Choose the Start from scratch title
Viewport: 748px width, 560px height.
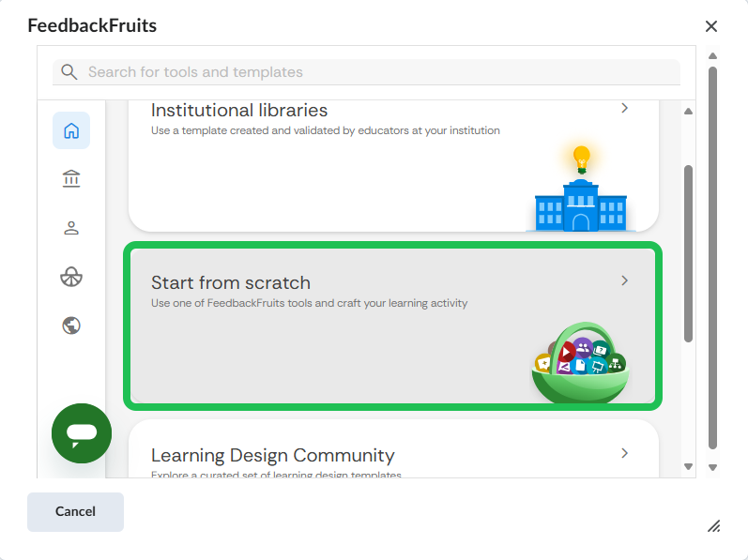pyautogui.click(x=231, y=282)
